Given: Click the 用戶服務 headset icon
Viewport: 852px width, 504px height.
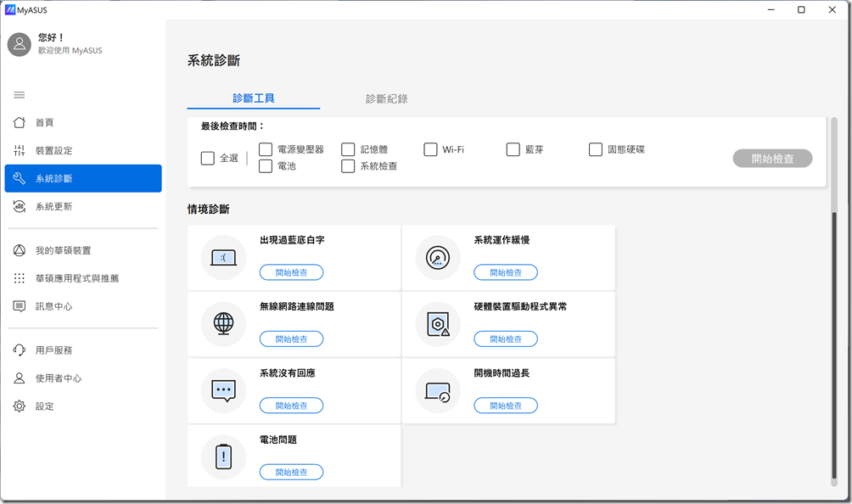Looking at the screenshot, I should (x=20, y=350).
